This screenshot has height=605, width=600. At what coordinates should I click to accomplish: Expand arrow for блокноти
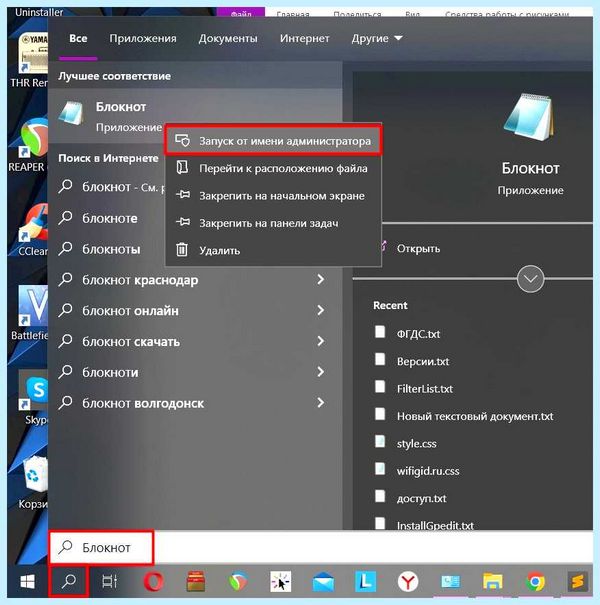(x=320, y=372)
